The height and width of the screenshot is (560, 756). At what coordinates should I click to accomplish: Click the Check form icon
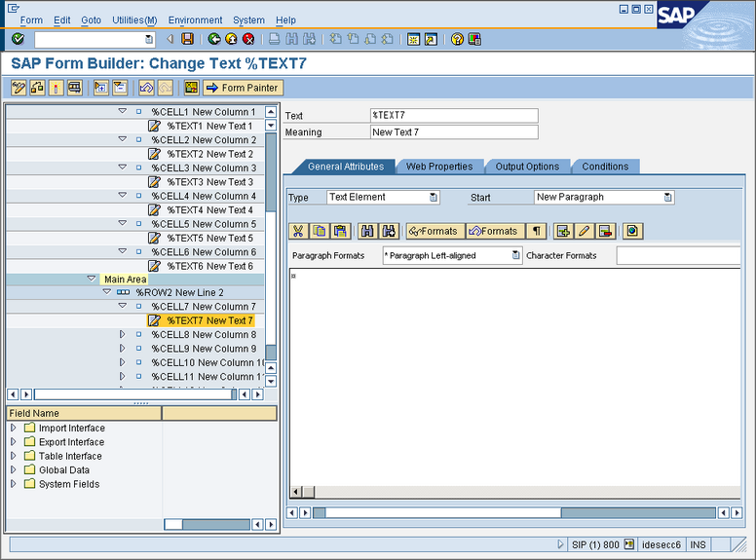pyautogui.click(x=38, y=88)
